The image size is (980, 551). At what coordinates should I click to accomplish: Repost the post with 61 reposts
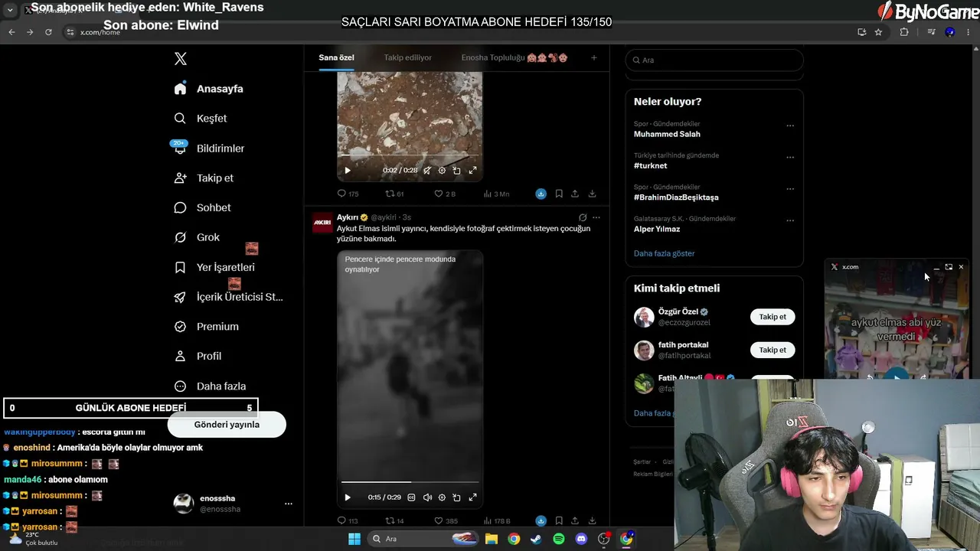[x=394, y=194]
